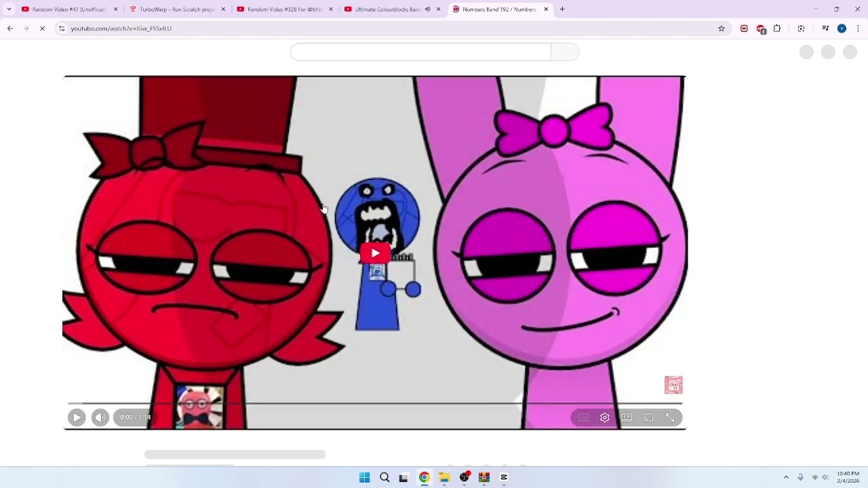View site information icon in address bar
The width and height of the screenshot is (868, 488).
coord(62,28)
